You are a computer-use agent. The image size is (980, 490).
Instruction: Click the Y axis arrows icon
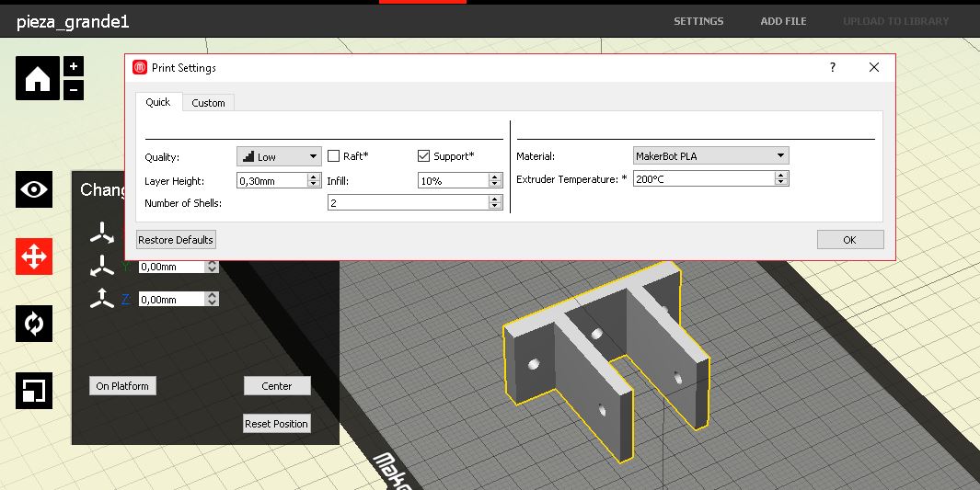coord(101,266)
